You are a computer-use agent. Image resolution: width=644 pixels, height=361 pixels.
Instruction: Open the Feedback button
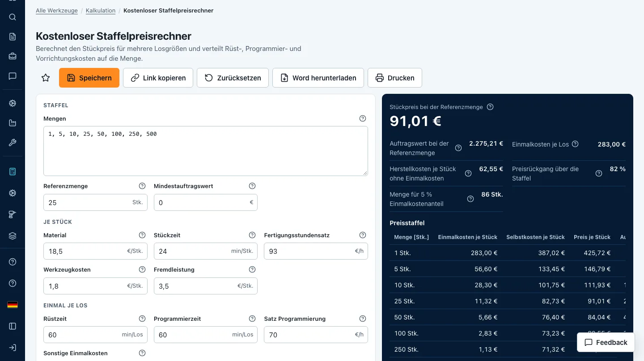[606, 342]
